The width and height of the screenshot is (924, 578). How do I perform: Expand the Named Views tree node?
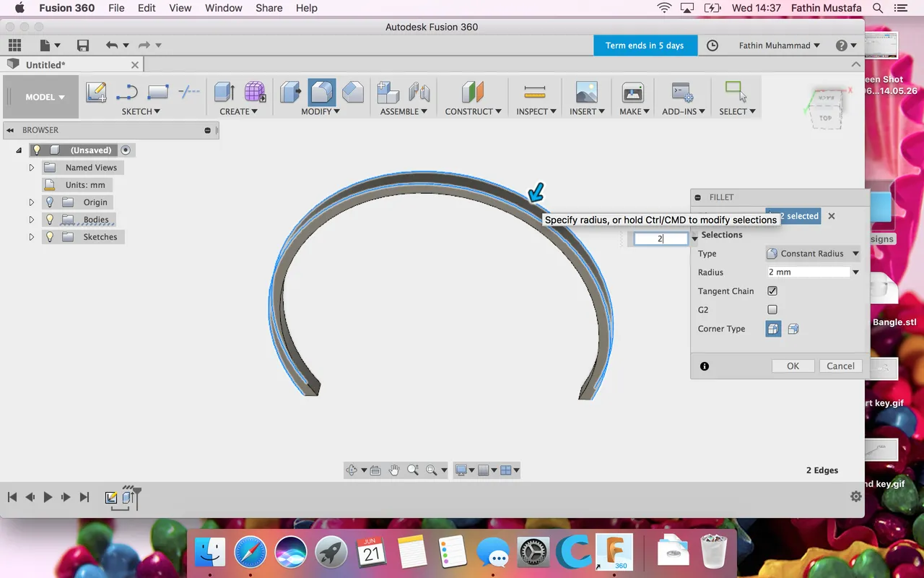[x=31, y=168]
